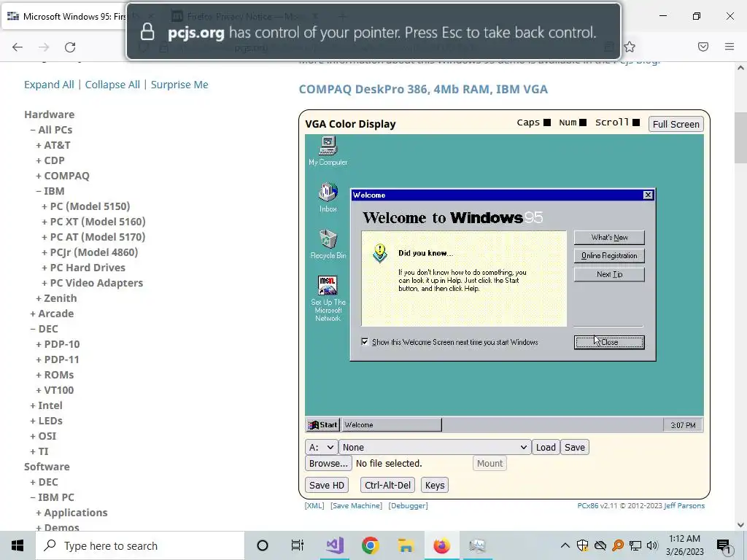Click the Browse... button
Image resolution: width=747 pixels, height=560 pixels.
pyautogui.click(x=328, y=463)
